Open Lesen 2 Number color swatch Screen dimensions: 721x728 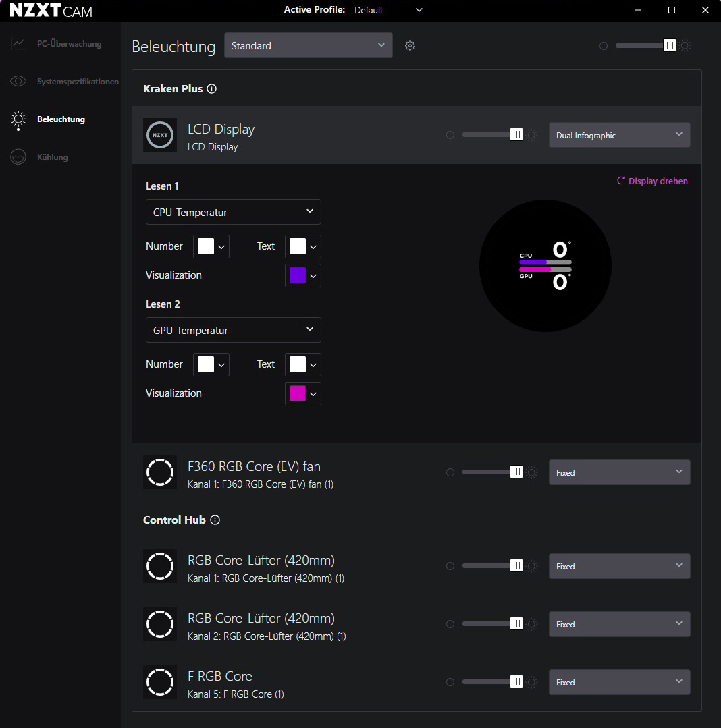pyautogui.click(x=211, y=364)
